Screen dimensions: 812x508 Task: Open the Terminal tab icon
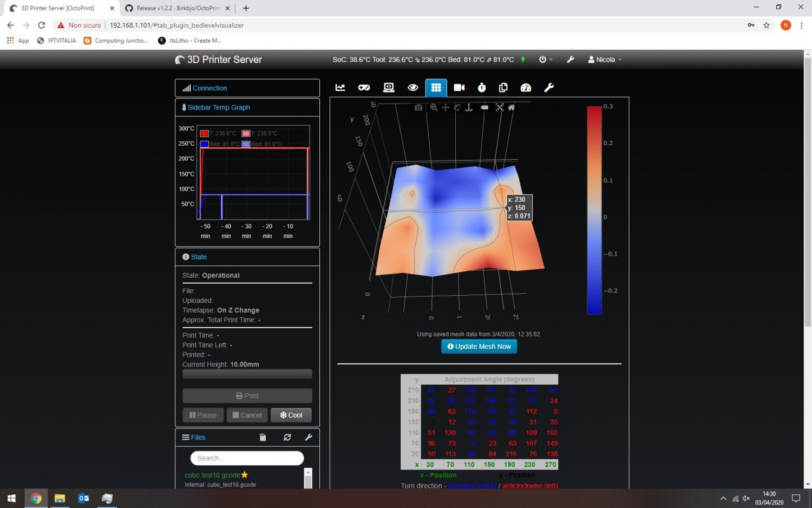point(389,88)
